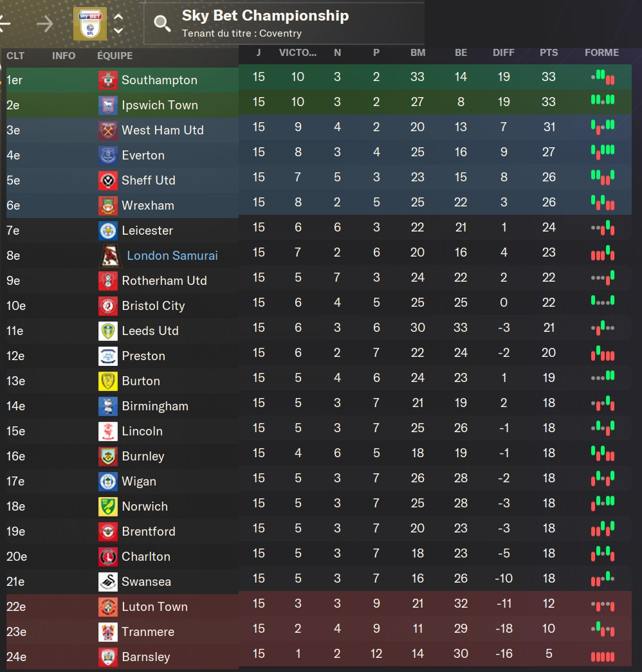Sort table by the DIFF column

pyautogui.click(x=503, y=53)
